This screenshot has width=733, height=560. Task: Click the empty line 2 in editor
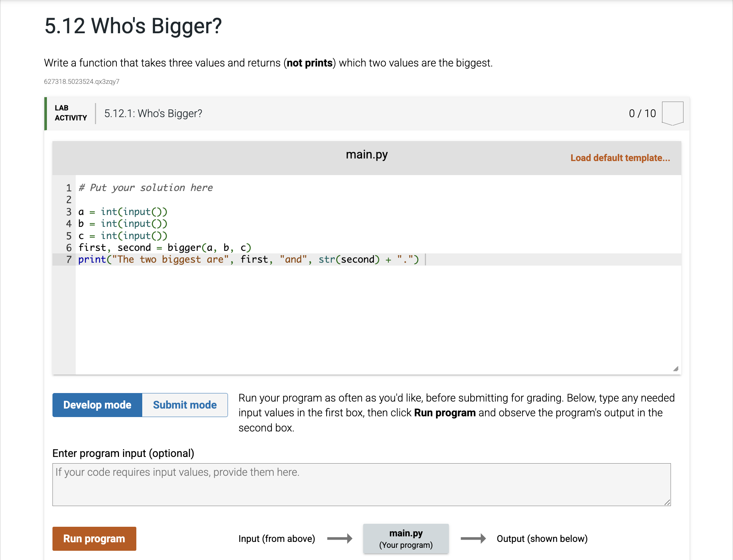[378, 199]
